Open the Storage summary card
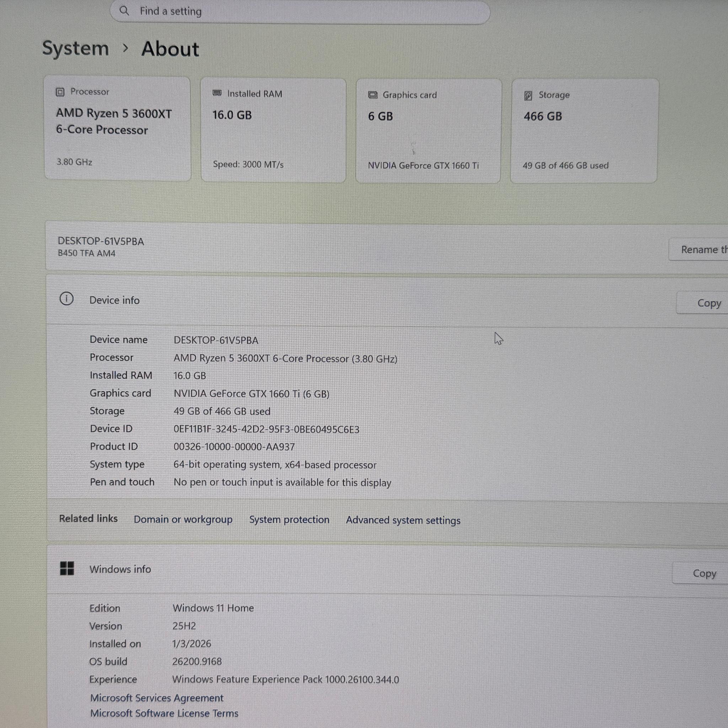This screenshot has height=728, width=728. pos(584,131)
